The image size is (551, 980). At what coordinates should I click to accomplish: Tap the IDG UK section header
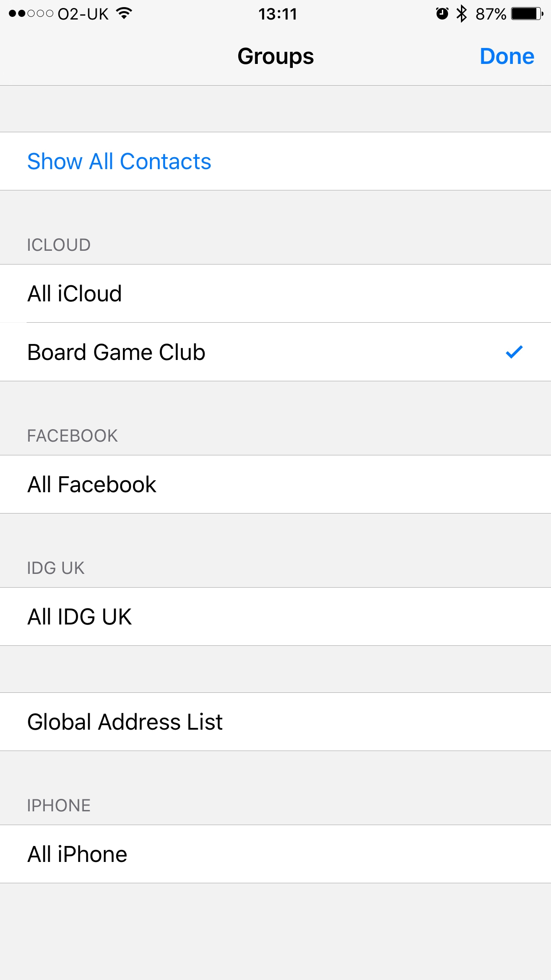(x=56, y=568)
